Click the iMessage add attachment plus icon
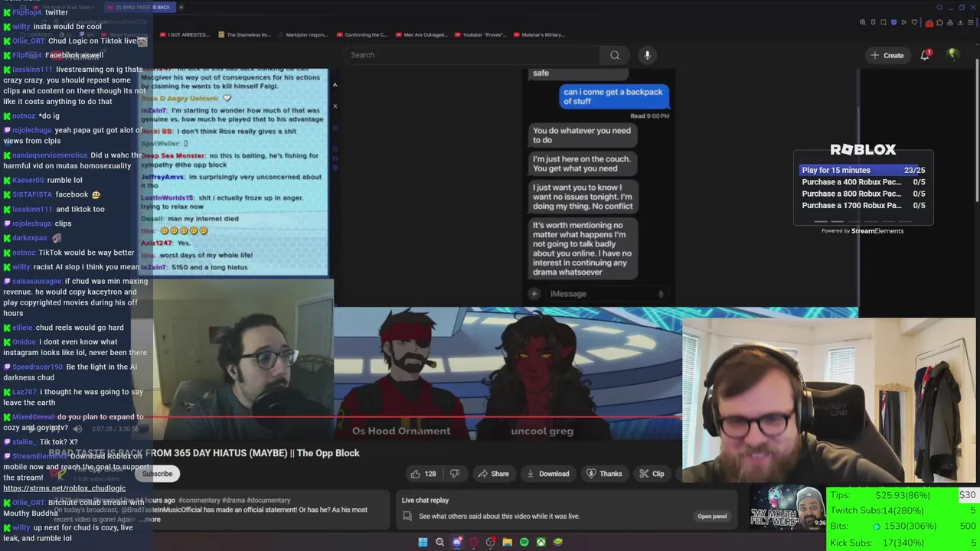The height and width of the screenshot is (551, 980). [534, 294]
